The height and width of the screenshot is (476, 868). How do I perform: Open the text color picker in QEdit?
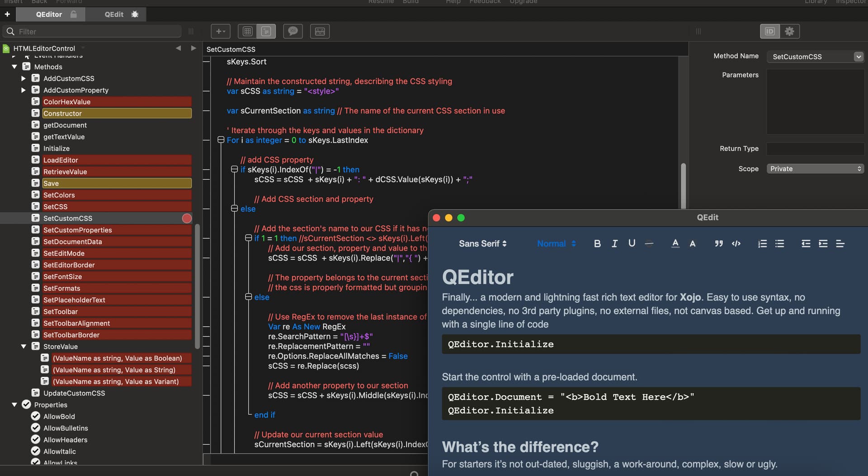click(x=675, y=243)
